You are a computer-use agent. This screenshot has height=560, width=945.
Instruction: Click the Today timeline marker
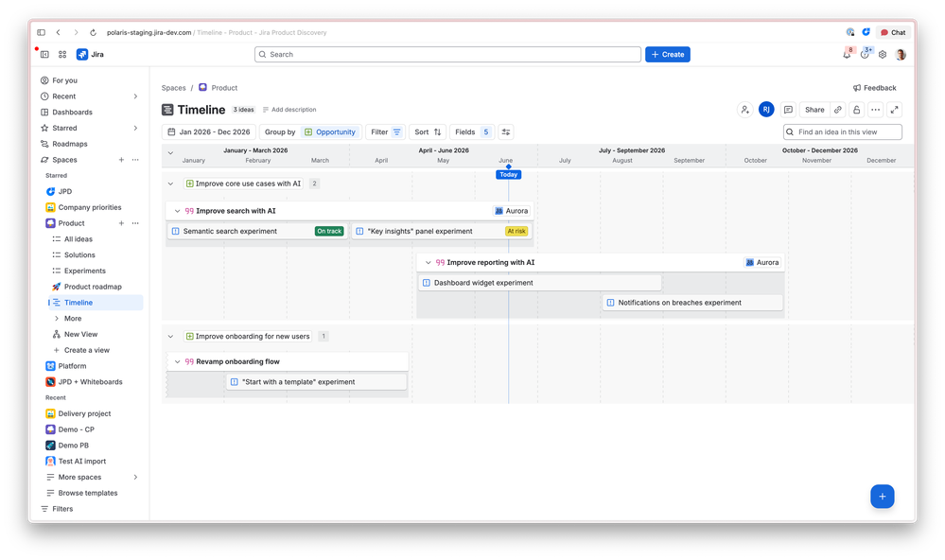coord(508,174)
